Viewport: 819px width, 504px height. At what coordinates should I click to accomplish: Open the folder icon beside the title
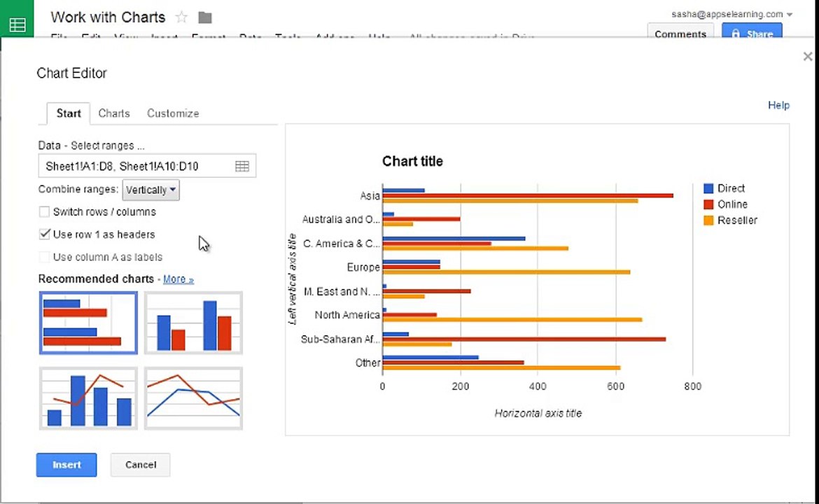click(x=204, y=17)
